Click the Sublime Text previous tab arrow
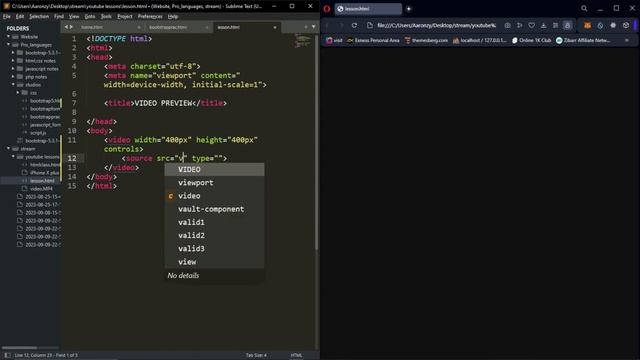 66,27
